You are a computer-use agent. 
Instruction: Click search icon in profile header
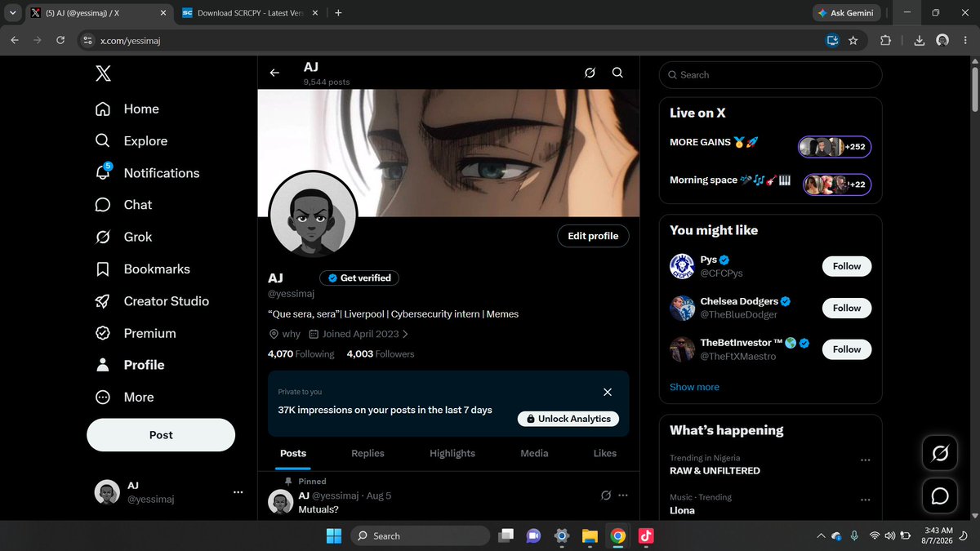(x=617, y=73)
